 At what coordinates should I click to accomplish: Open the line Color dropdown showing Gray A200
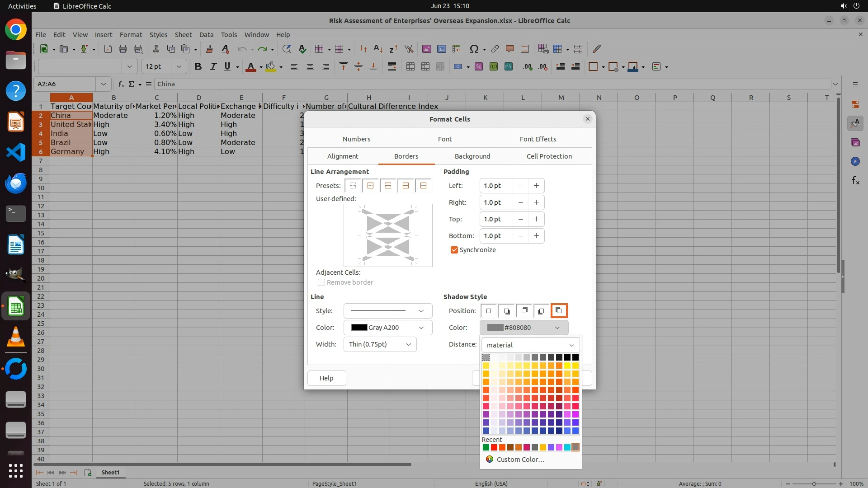(387, 328)
